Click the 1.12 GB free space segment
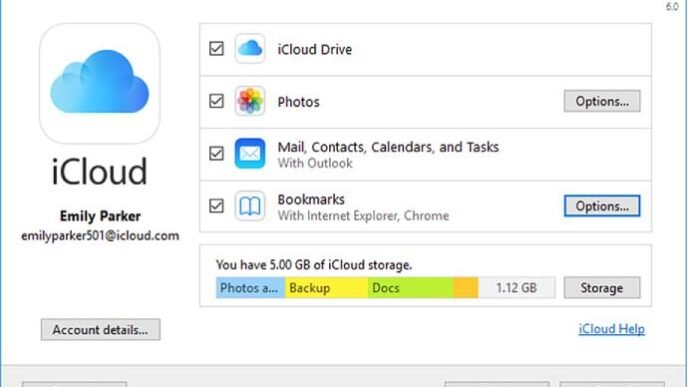The height and width of the screenshot is (387, 688). (517, 288)
